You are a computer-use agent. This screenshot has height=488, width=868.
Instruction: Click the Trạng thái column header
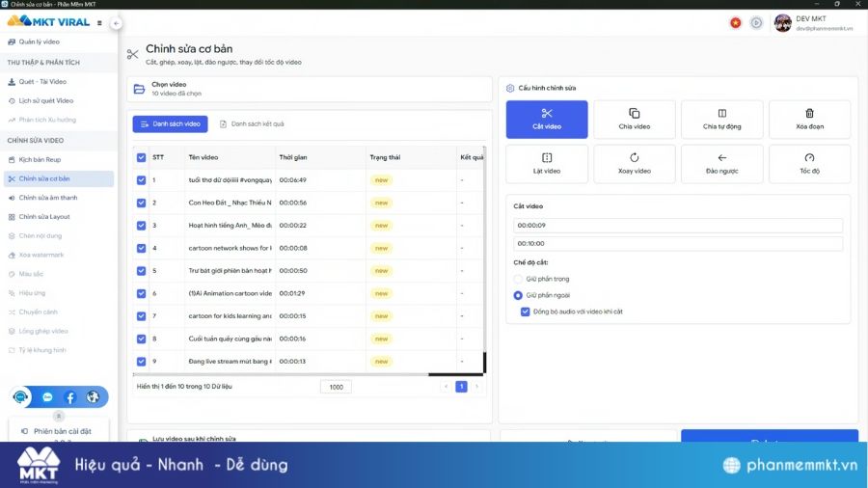pyautogui.click(x=385, y=157)
